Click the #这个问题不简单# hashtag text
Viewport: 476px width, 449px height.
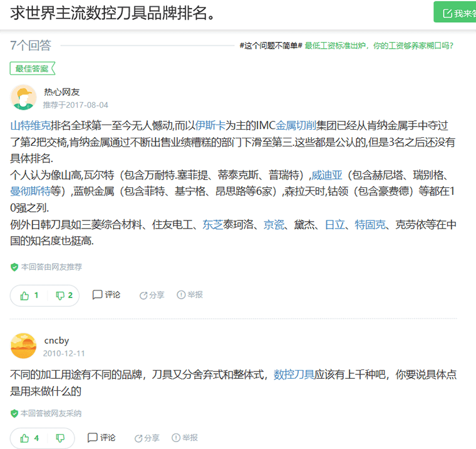pyautogui.click(x=271, y=46)
